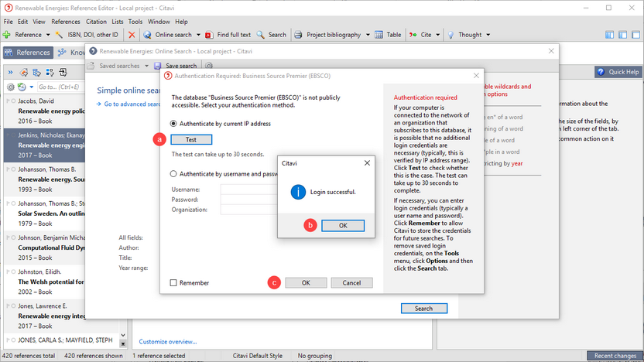The height and width of the screenshot is (362, 644).
Task: Click the Table grid icon
Action: (x=379, y=35)
